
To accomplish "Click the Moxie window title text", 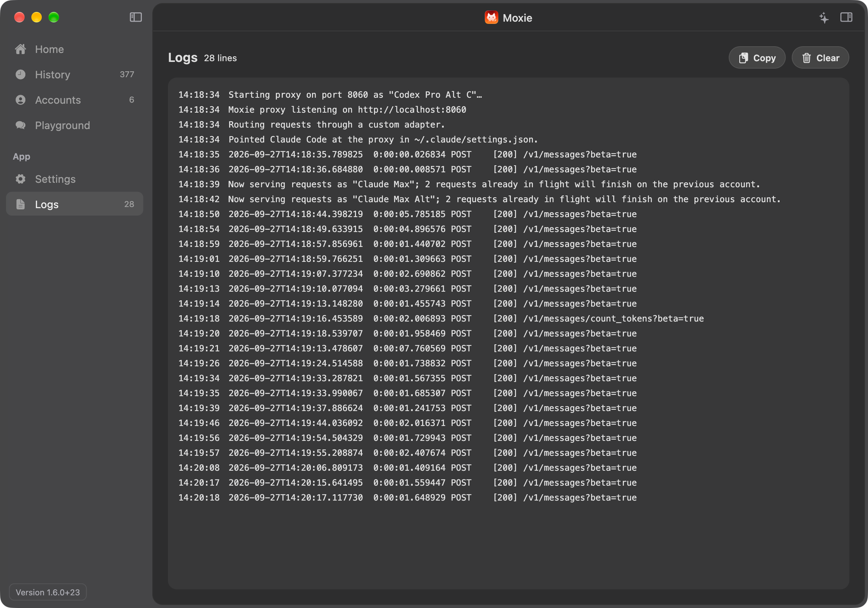I will click(x=517, y=18).
